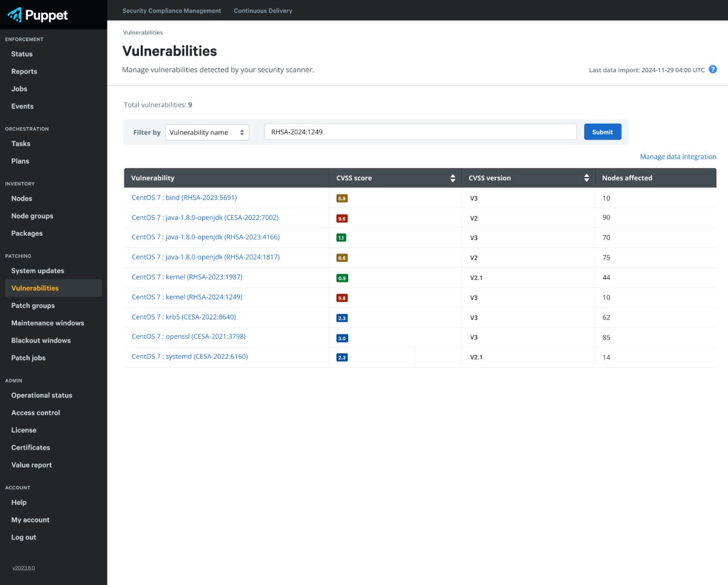Screen dimensions: 728x585
Task: Go to Patch groups in sidebar
Action: (33, 306)
